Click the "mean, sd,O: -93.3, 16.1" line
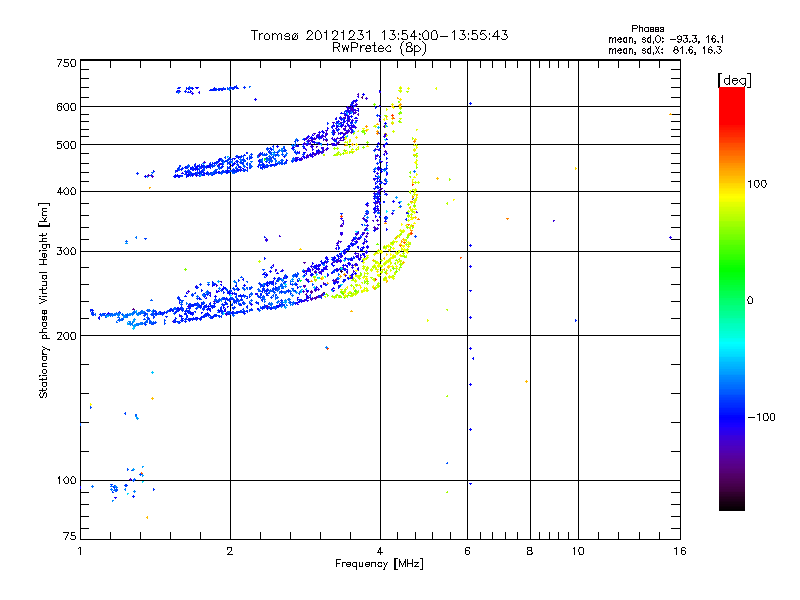The height and width of the screenshot is (600, 800). (666, 39)
